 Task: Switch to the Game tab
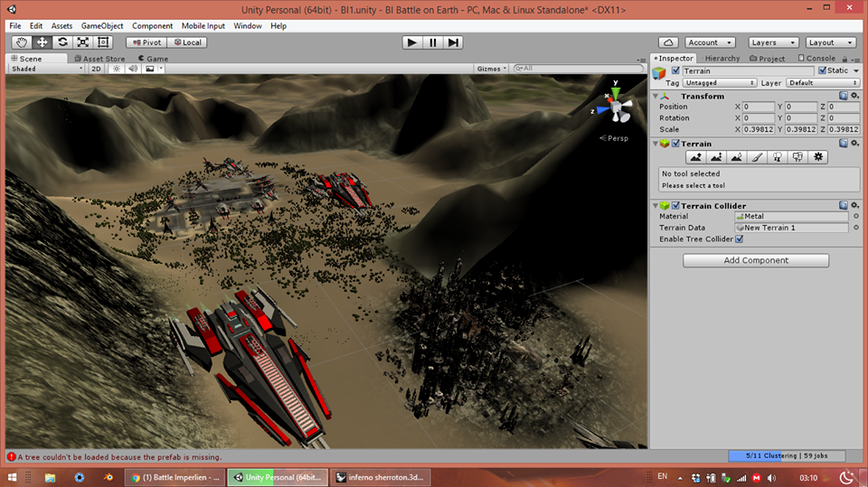point(154,59)
